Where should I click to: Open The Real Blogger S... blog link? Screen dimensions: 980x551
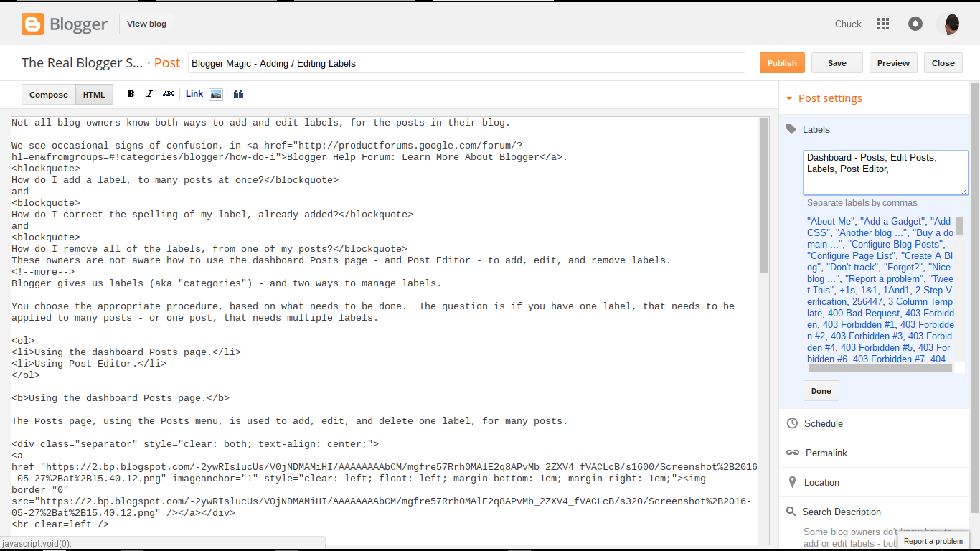83,63
